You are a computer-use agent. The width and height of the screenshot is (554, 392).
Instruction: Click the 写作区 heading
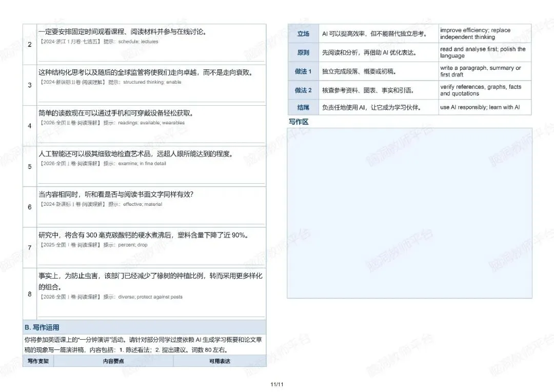(299, 122)
